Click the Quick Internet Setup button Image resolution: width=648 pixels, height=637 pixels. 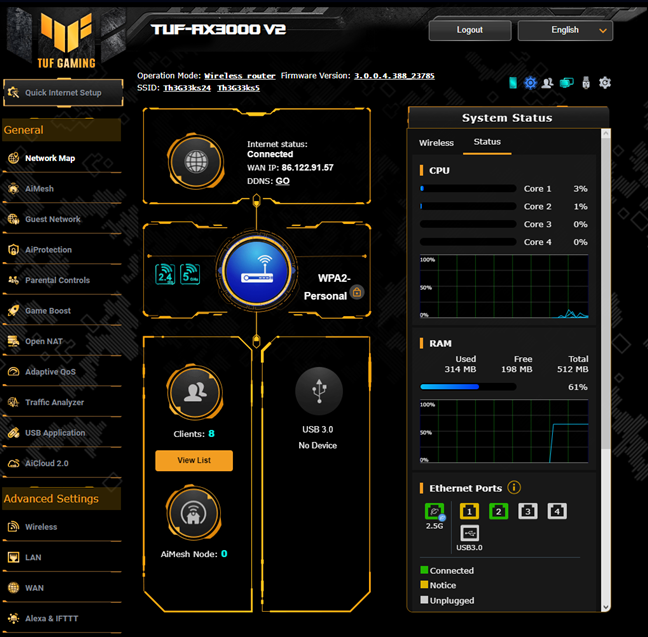(63, 93)
